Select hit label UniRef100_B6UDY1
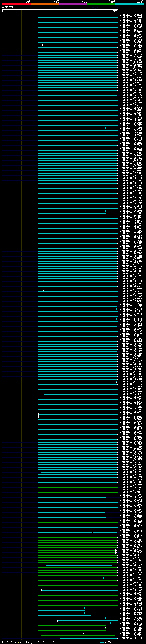The width and height of the screenshot is (146, 644). pos(131,85)
